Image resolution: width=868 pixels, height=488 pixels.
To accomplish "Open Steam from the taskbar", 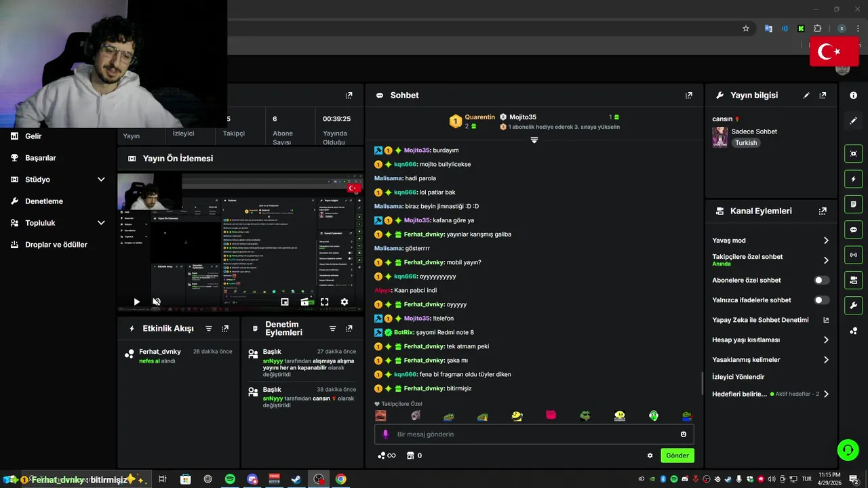I will tap(296, 479).
